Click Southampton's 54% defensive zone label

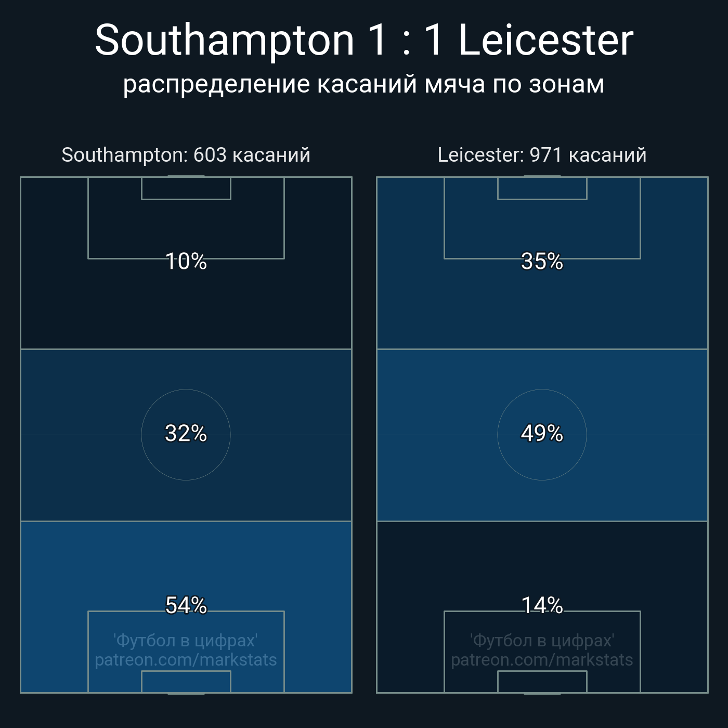[x=186, y=605]
